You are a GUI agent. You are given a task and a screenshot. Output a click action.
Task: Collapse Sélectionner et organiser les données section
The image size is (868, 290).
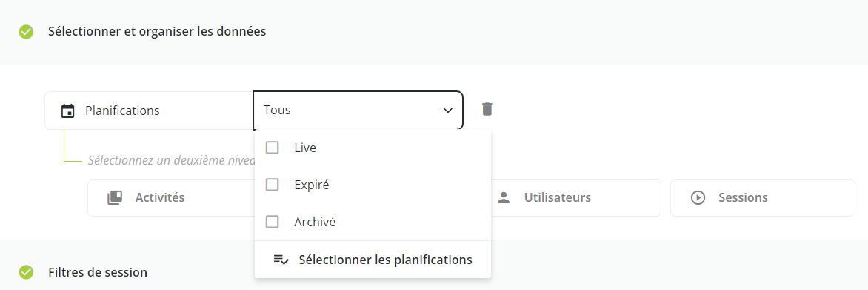pyautogui.click(x=157, y=32)
